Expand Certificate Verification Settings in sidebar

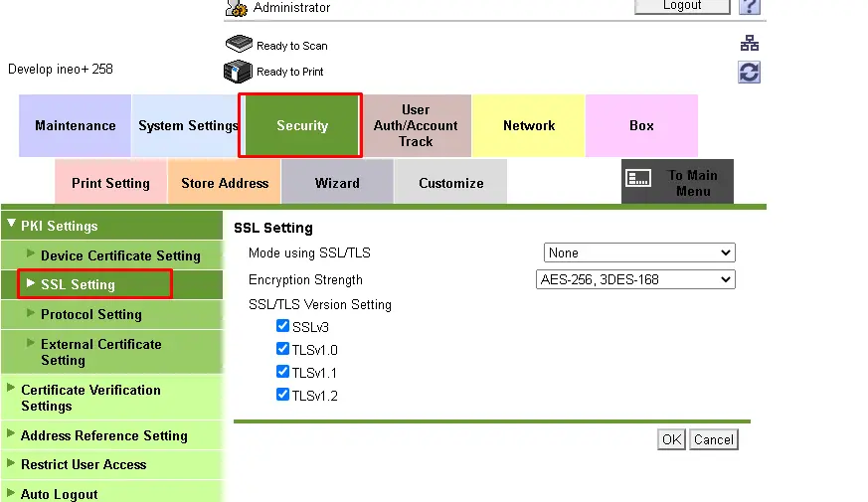[90, 398]
